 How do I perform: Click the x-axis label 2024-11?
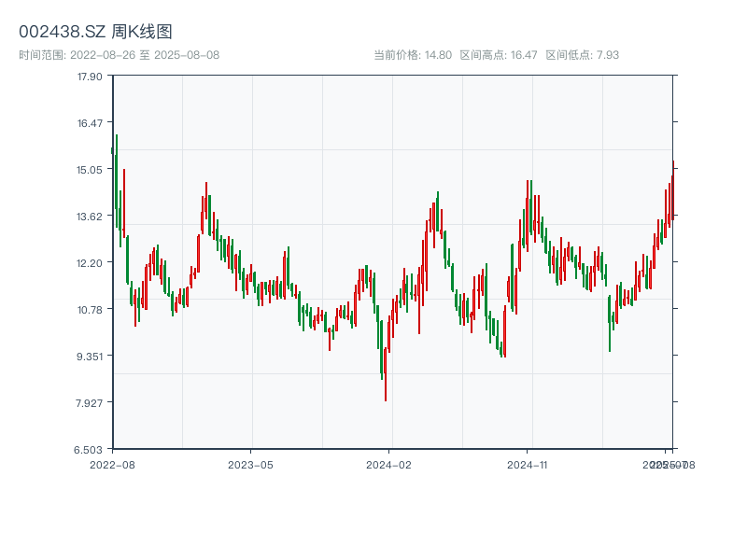click(x=527, y=465)
